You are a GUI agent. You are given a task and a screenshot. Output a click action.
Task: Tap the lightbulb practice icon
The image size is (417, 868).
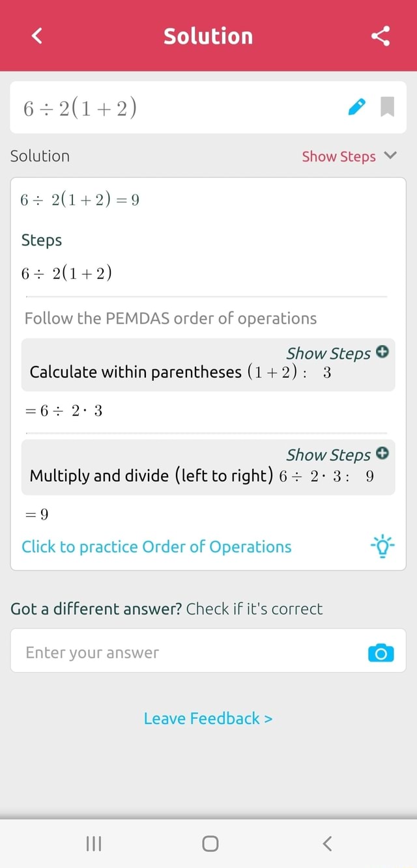(x=382, y=547)
